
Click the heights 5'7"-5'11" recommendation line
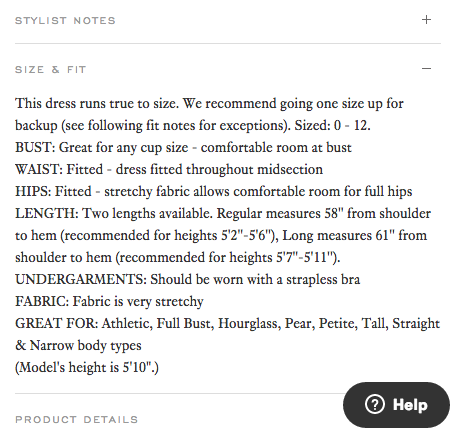(178, 258)
